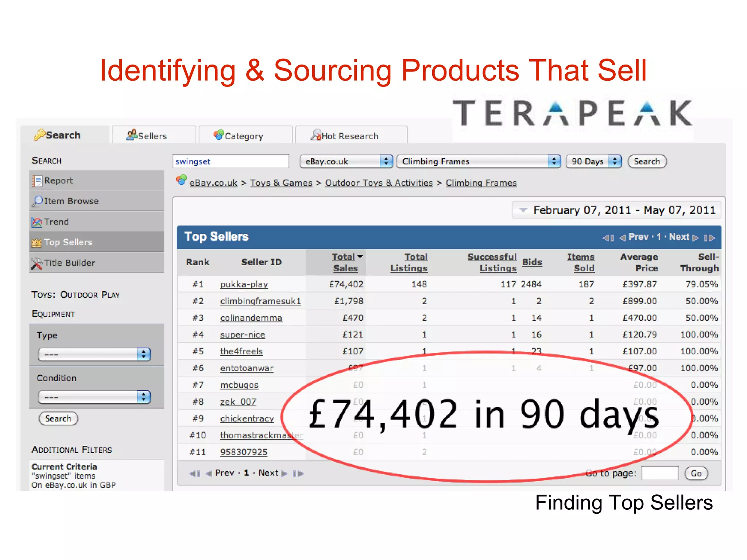Click the sidebar filter Search button
The height and width of the screenshot is (560, 747).
(x=58, y=418)
